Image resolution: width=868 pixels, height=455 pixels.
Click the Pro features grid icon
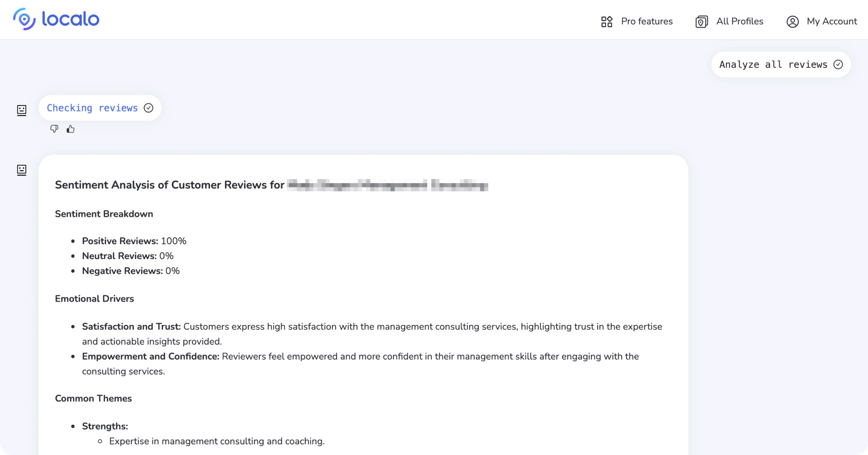point(606,21)
